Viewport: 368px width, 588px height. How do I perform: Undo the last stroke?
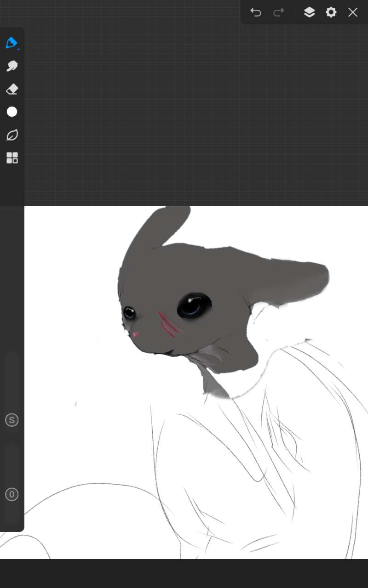pos(256,12)
